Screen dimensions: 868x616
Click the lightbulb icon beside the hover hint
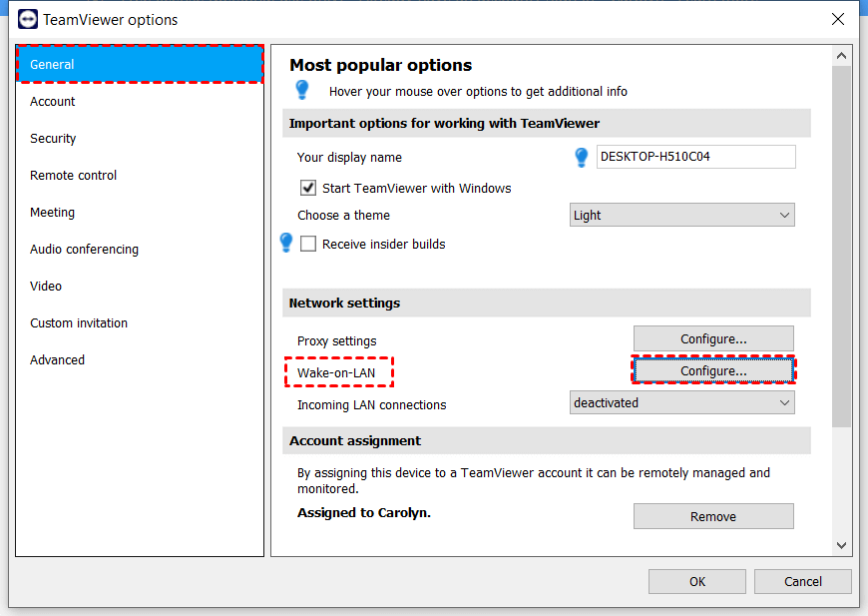tap(302, 91)
